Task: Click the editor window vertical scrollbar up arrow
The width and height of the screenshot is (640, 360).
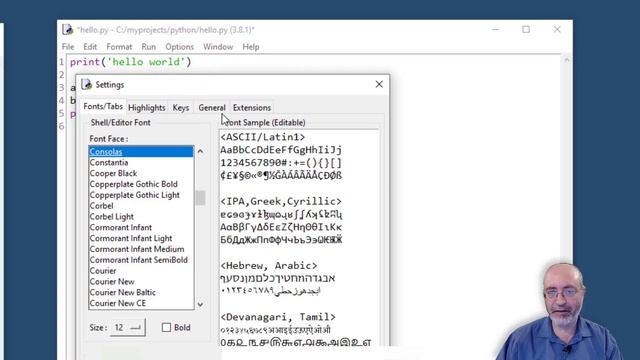Action: 567,60
